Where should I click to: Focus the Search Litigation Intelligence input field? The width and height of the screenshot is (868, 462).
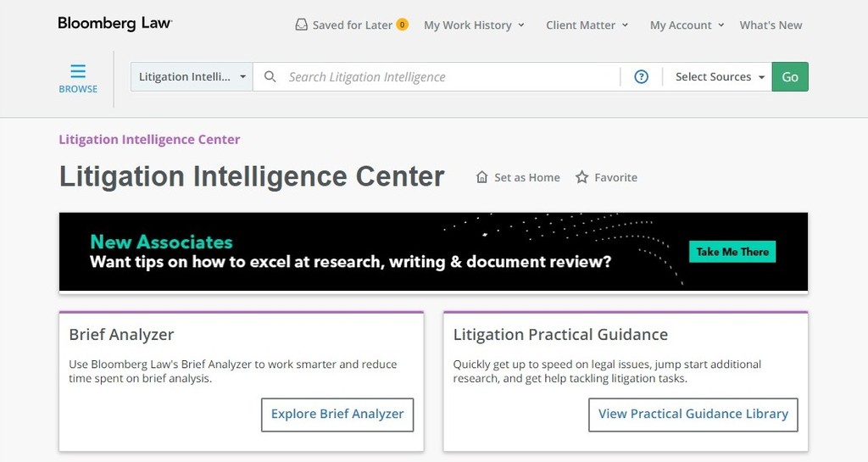[x=449, y=77]
